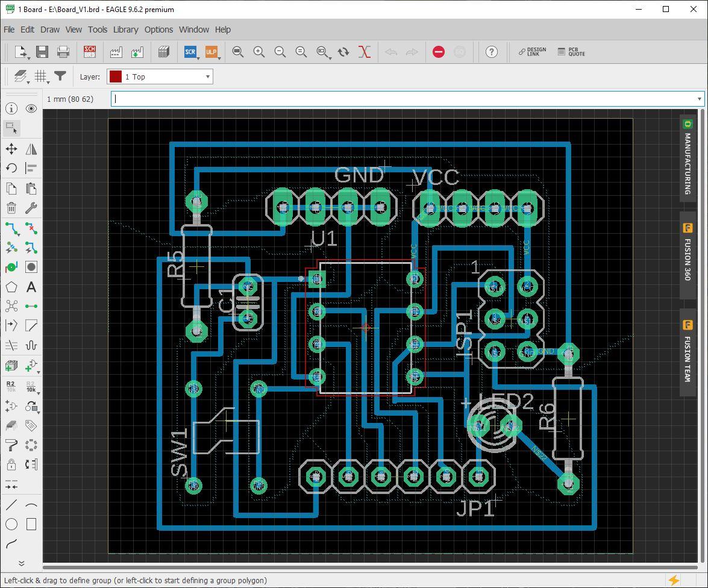Open the Options menu

click(x=158, y=30)
